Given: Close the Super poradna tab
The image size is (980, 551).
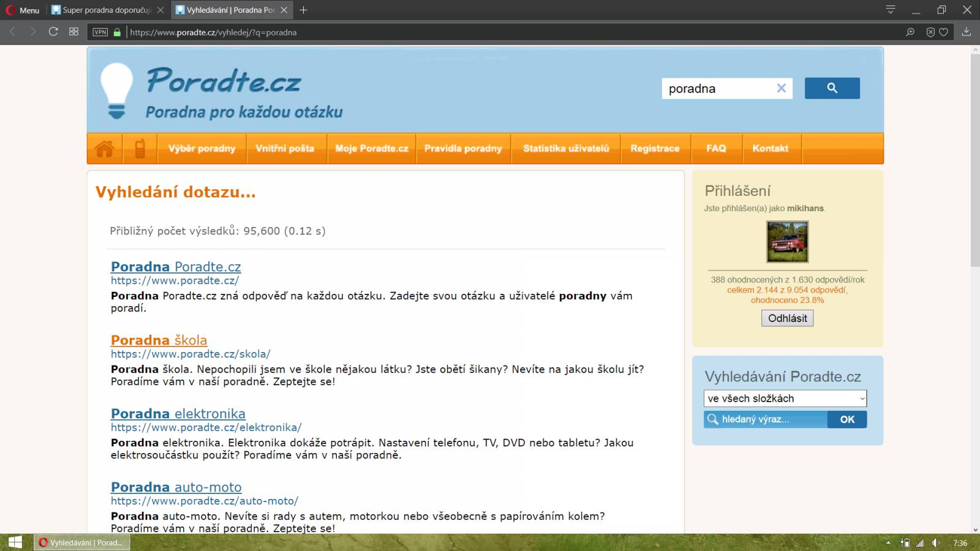Looking at the screenshot, I should pos(160,10).
